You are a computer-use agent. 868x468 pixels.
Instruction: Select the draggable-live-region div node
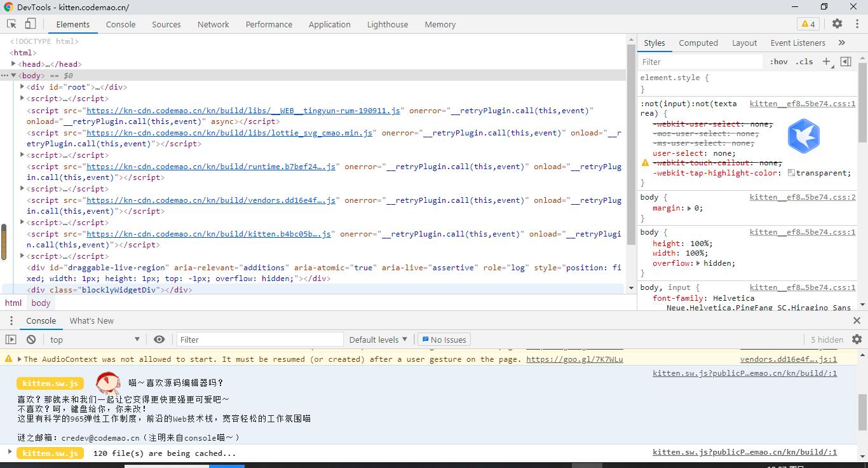coord(324,273)
